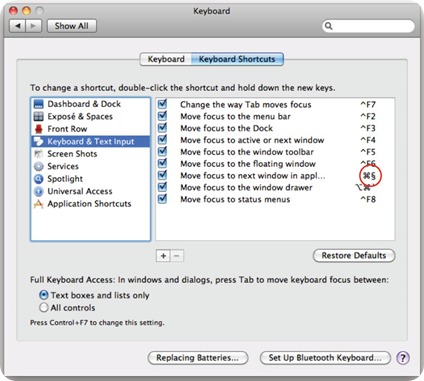424x381 pixels.
Task: Click the ^F2 shortcut value
Action: (x=368, y=116)
